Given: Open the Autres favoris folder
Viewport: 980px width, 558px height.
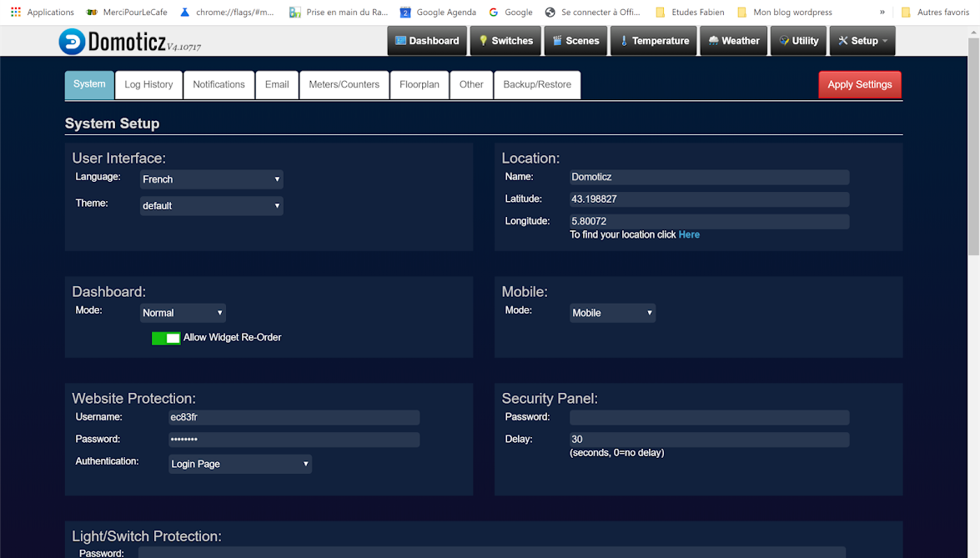Looking at the screenshot, I should [x=935, y=12].
